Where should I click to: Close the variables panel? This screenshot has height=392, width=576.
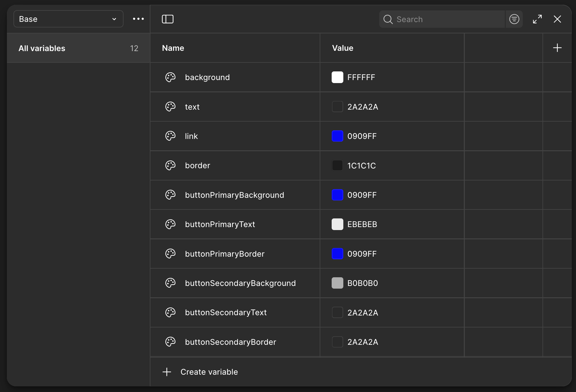(557, 19)
